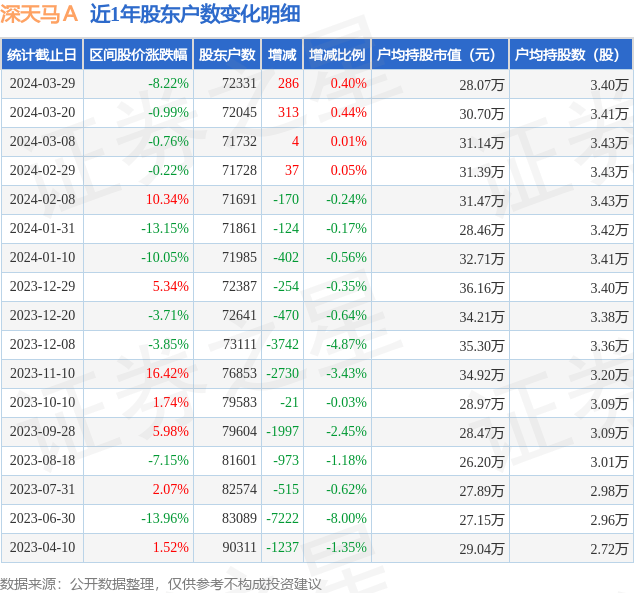
Task: Click the 数据来源 disclaimer text at bottom
Action: click(161, 582)
